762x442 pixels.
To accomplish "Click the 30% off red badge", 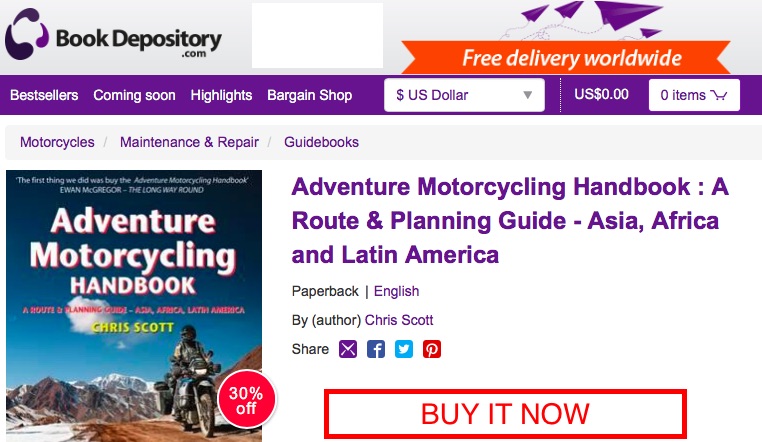I will (x=246, y=400).
